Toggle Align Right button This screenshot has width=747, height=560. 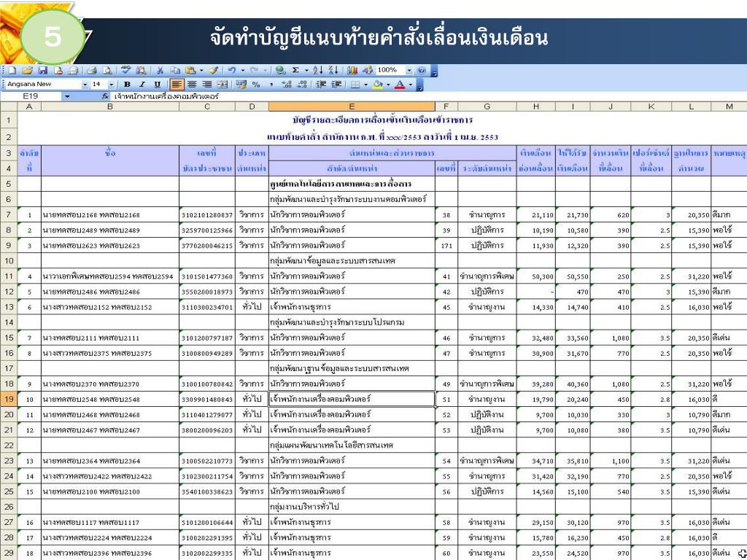(x=206, y=85)
